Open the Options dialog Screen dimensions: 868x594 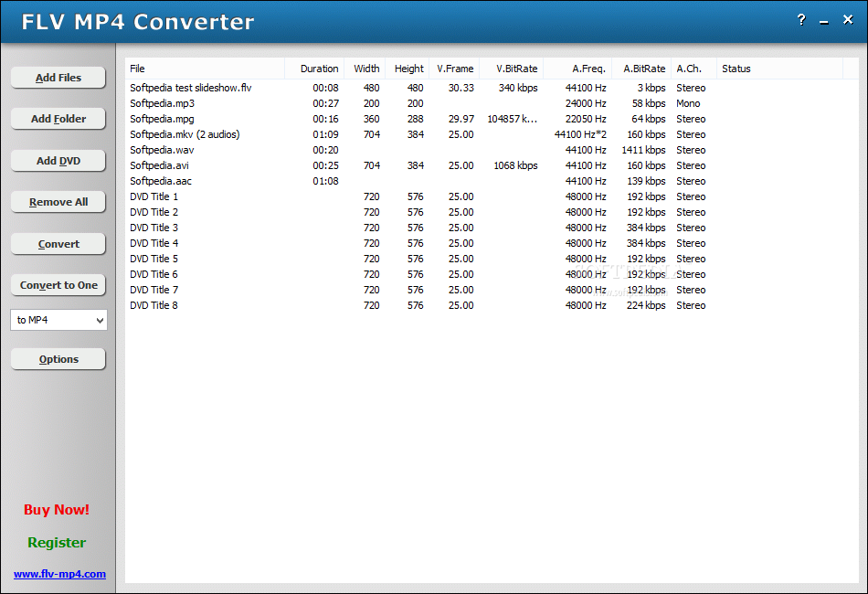[58, 359]
